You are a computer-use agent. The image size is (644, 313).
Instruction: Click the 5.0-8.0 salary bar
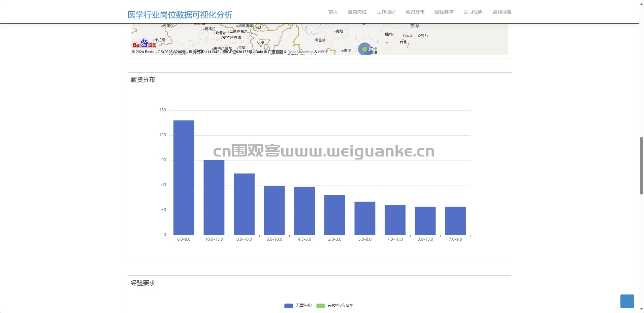pos(365,218)
